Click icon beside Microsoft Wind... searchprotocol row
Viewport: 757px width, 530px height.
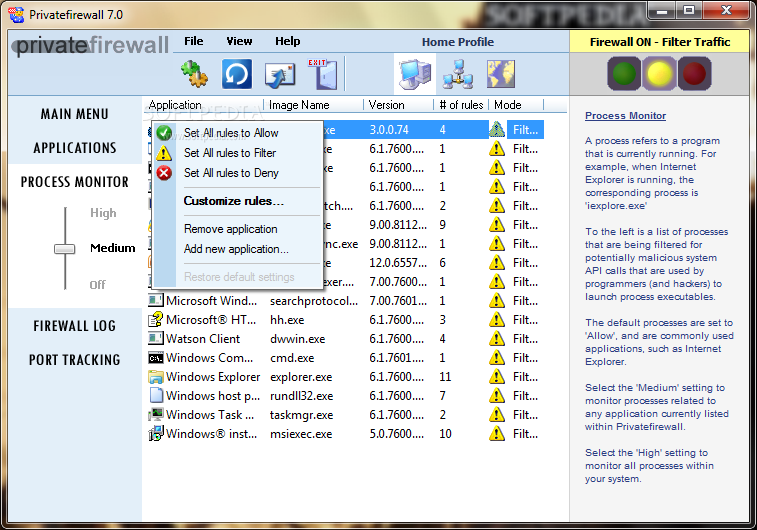155,301
